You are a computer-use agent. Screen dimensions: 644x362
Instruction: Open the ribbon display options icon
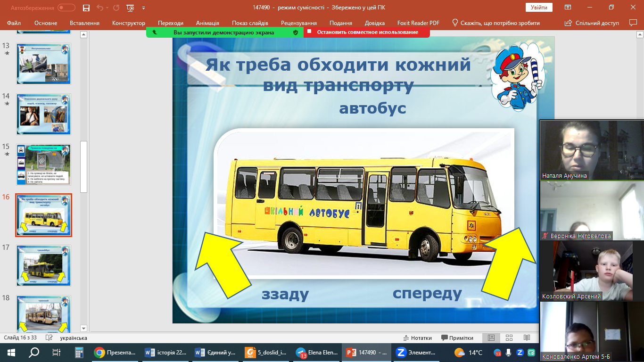click(568, 8)
